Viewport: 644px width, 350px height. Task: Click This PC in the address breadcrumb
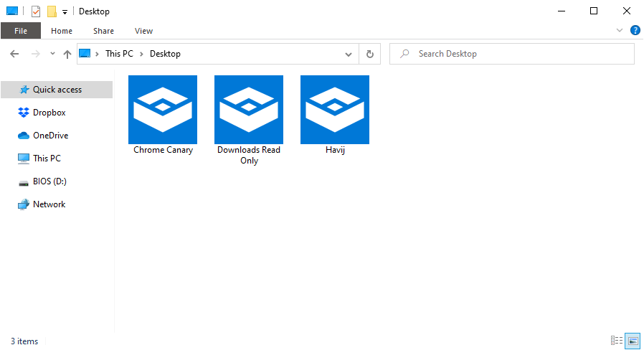(119, 54)
